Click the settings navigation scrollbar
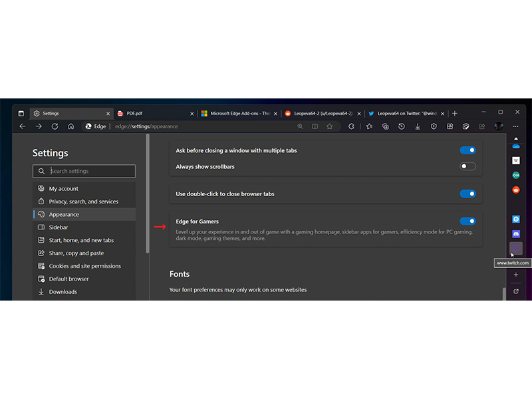The height and width of the screenshot is (399, 532). 148,194
